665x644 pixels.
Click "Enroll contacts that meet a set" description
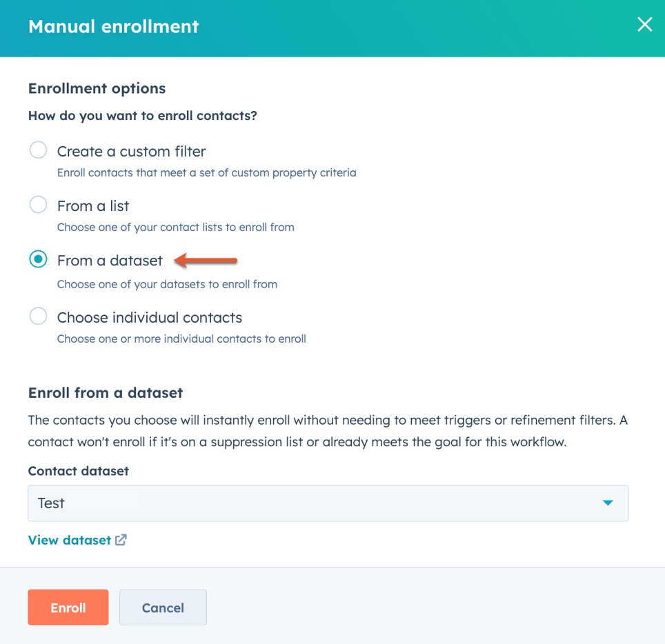pyautogui.click(x=206, y=173)
